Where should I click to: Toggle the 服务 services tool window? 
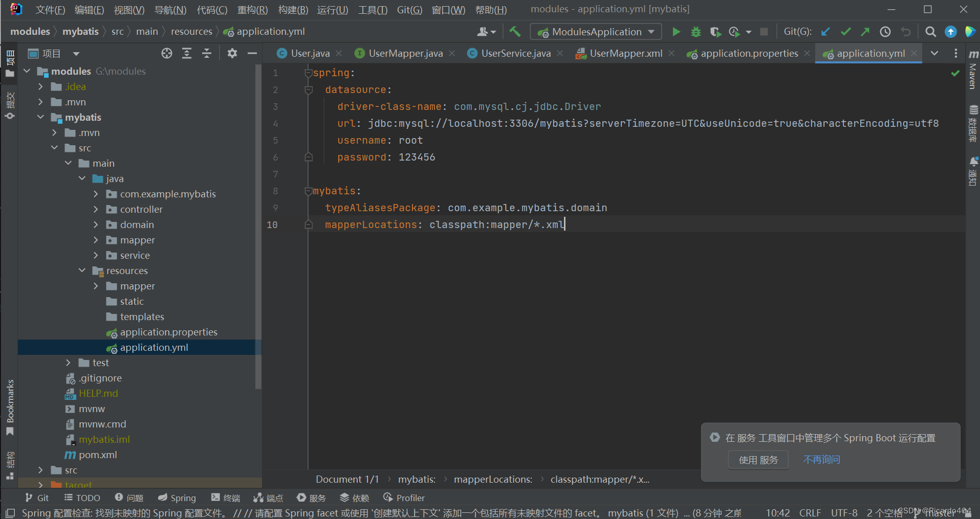(311, 497)
